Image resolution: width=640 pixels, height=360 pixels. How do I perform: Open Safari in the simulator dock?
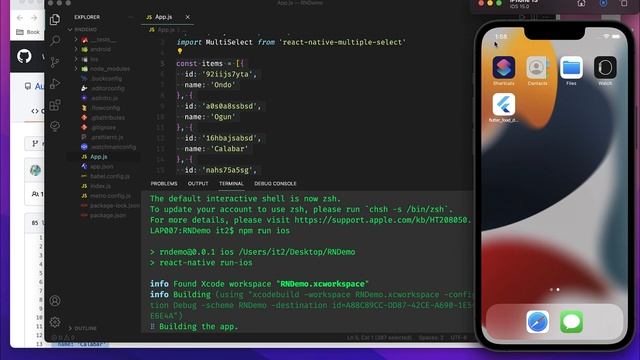click(x=538, y=322)
